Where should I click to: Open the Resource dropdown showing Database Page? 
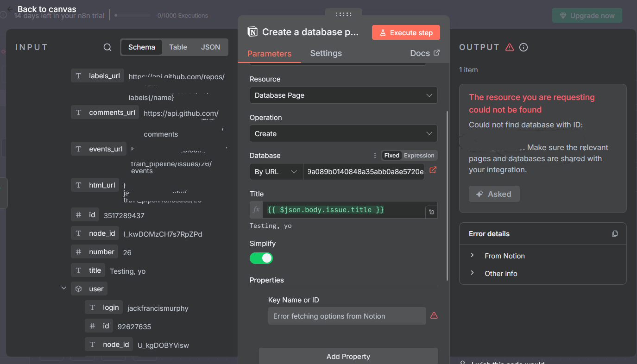343,95
